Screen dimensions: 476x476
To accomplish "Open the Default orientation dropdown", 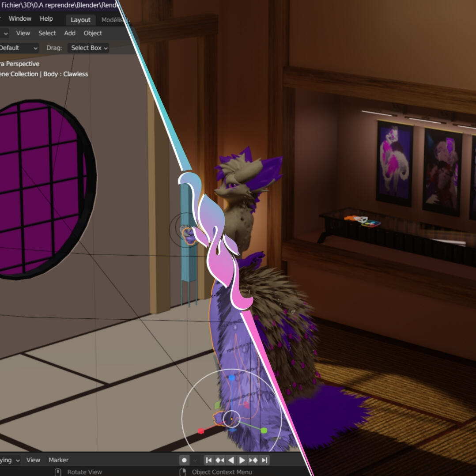I will click(19, 48).
